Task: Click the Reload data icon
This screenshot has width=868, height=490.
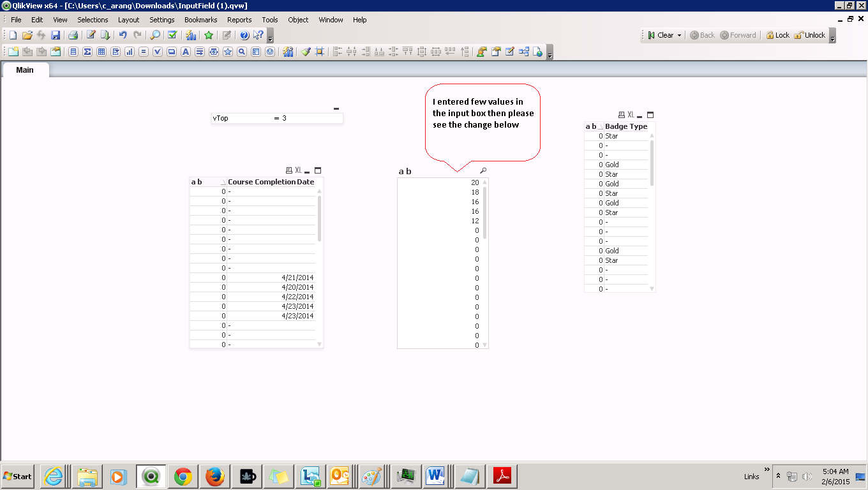Action: [105, 35]
